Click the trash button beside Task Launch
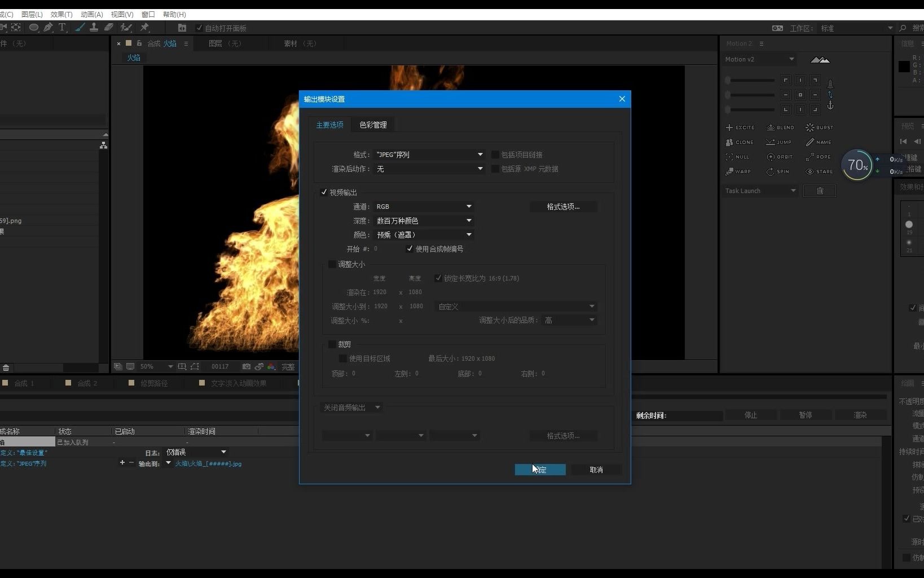Image resolution: width=924 pixels, height=578 pixels. tap(820, 191)
